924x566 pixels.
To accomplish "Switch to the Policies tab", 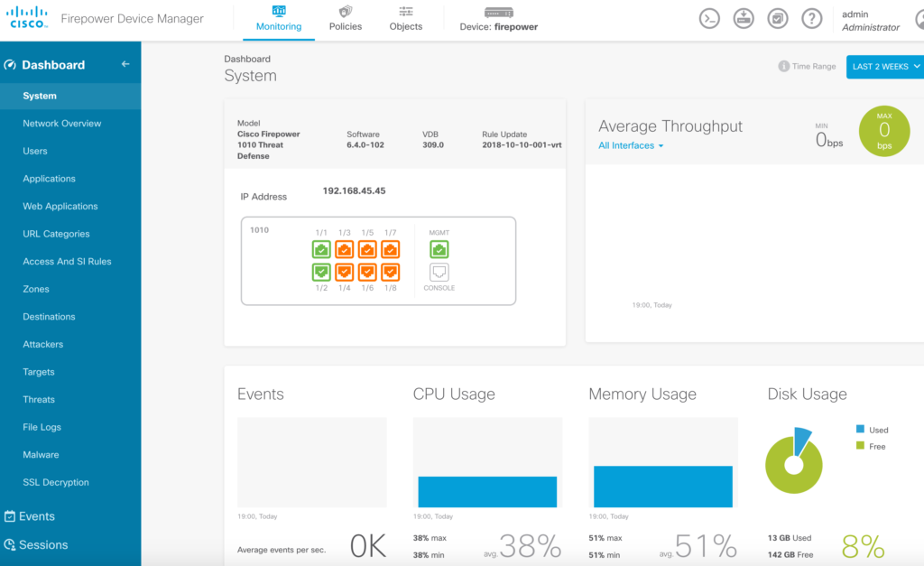I will (x=345, y=19).
